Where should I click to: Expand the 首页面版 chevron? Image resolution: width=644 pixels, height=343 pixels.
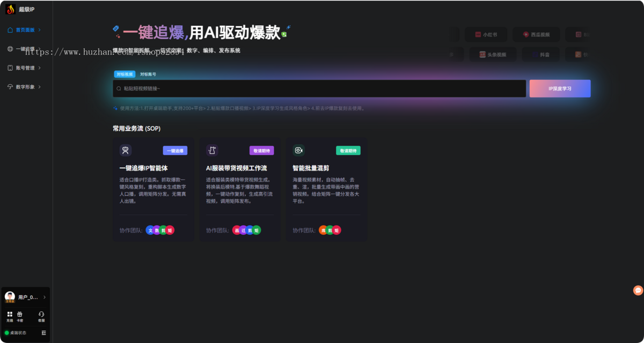tap(40, 30)
